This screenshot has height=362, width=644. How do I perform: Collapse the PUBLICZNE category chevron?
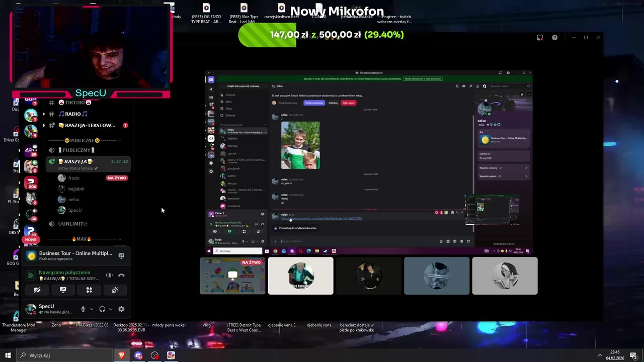119,140
